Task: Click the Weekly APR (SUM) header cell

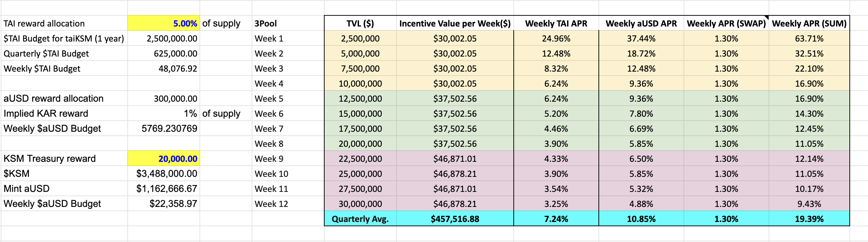Action: (x=809, y=24)
